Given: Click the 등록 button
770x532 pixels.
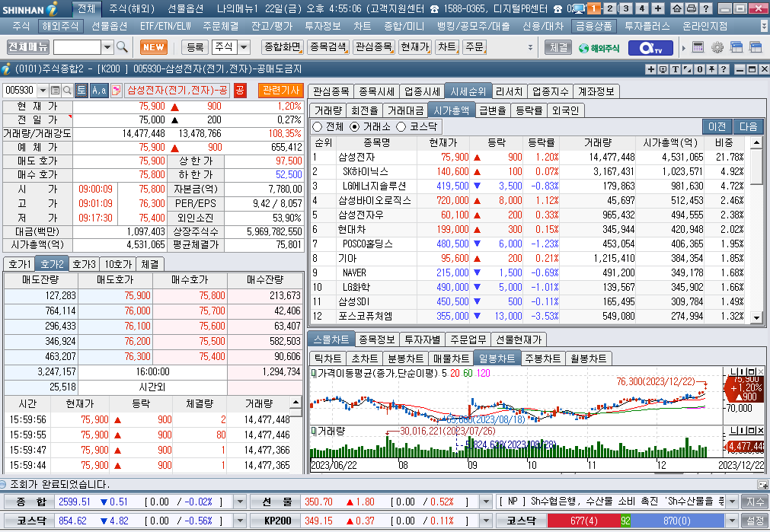Looking at the screenshot, I should coord(195,48).
